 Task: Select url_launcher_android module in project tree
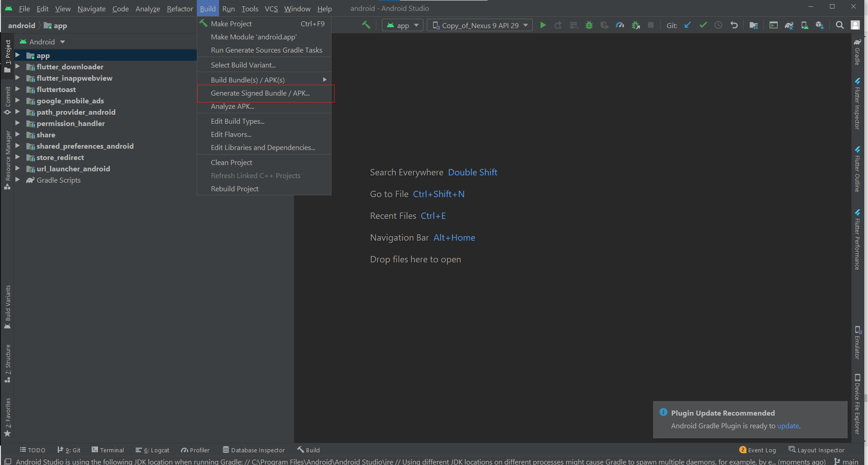click(x=73, y=169)
